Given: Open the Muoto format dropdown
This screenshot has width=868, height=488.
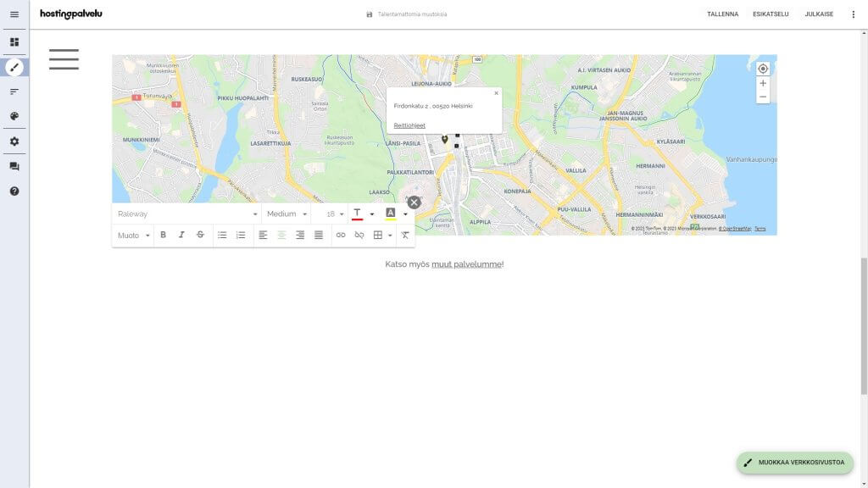Looking at the screenshot, I should coord(133,236).
